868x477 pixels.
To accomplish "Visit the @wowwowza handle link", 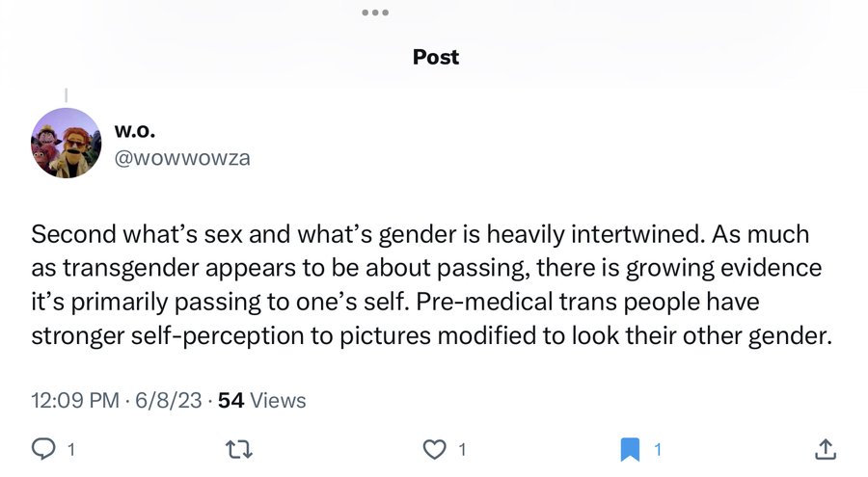I will coord(182,158).
